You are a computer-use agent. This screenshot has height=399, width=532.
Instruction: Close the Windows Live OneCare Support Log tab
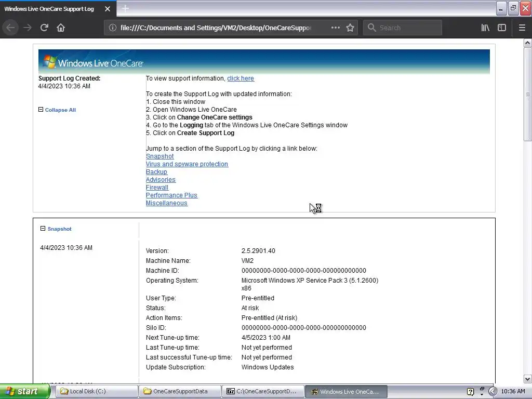tap(108, 9)
